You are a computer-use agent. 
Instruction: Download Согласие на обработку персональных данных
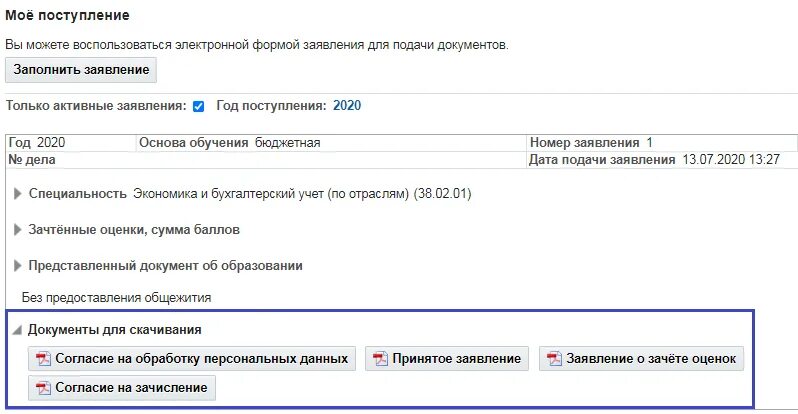click(192, 359)
